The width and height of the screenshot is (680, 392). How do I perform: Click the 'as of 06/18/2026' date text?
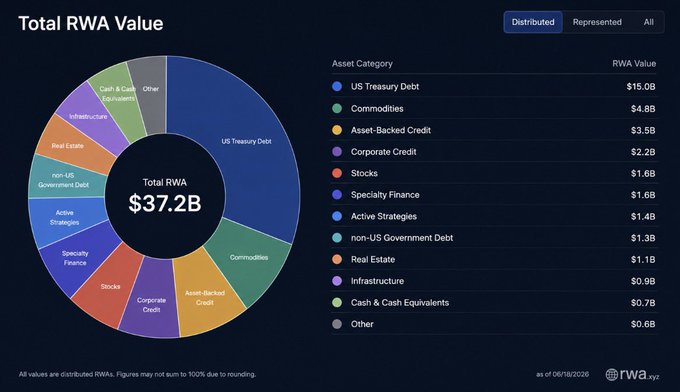(562, 374)
